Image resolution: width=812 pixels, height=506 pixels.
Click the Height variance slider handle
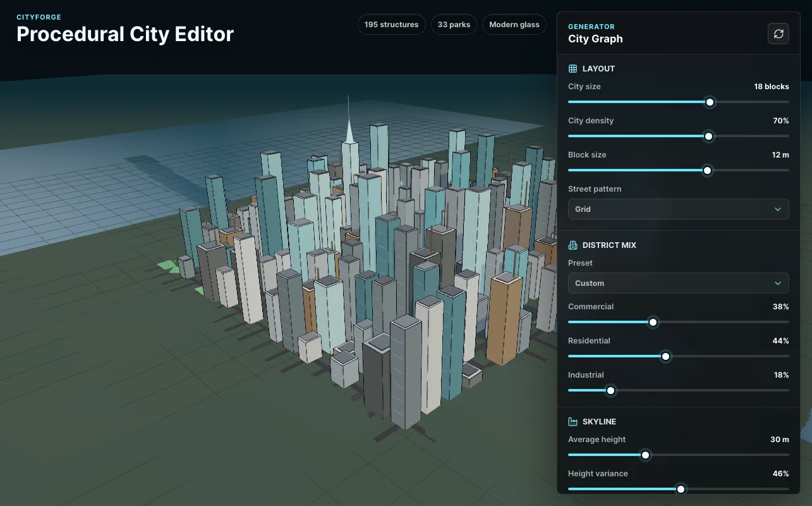click(x=681, y=489)
